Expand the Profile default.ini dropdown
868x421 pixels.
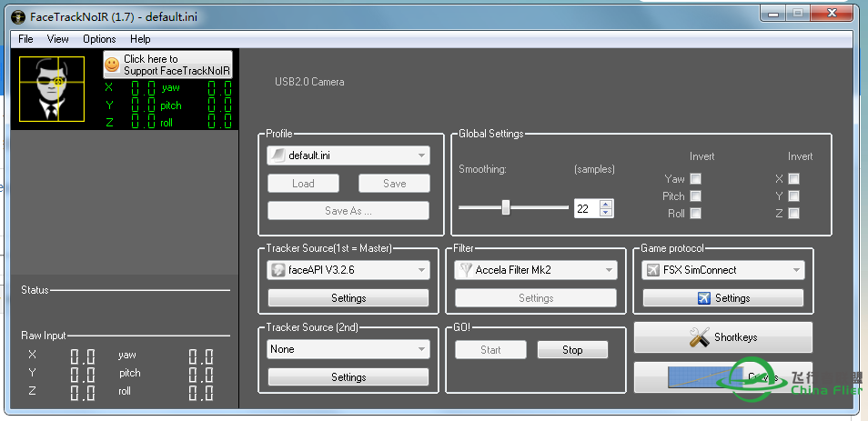pos(421,155)
